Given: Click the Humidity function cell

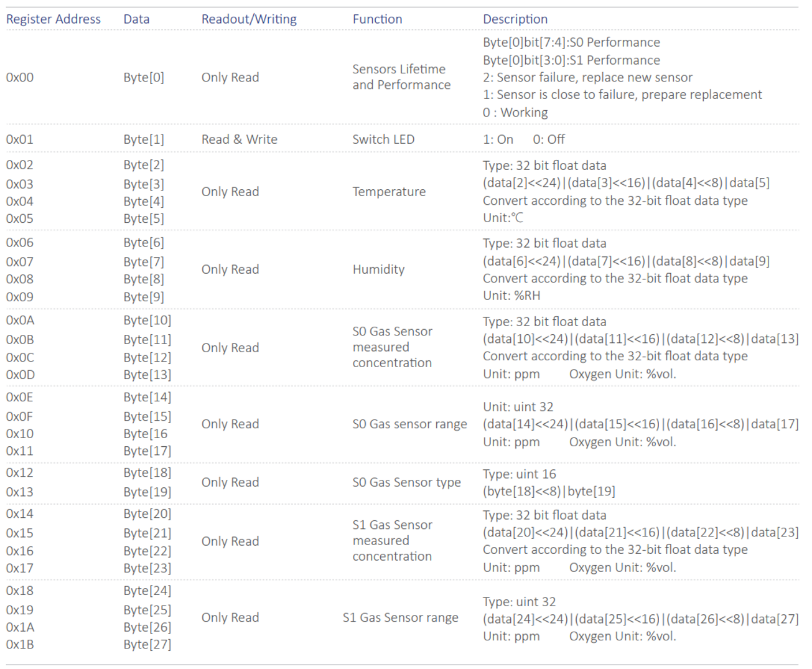Looking at the screenshot, I should (x=378, y=269).
